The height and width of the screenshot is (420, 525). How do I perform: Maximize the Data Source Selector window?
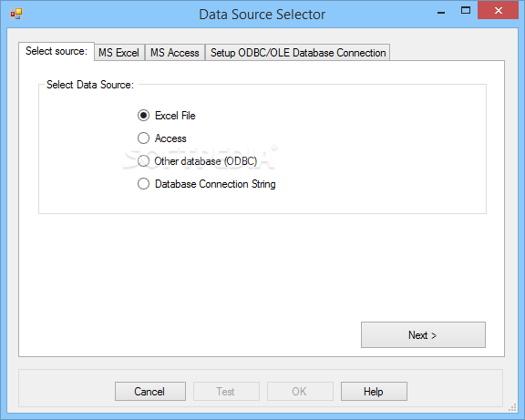tap(466, 11)
